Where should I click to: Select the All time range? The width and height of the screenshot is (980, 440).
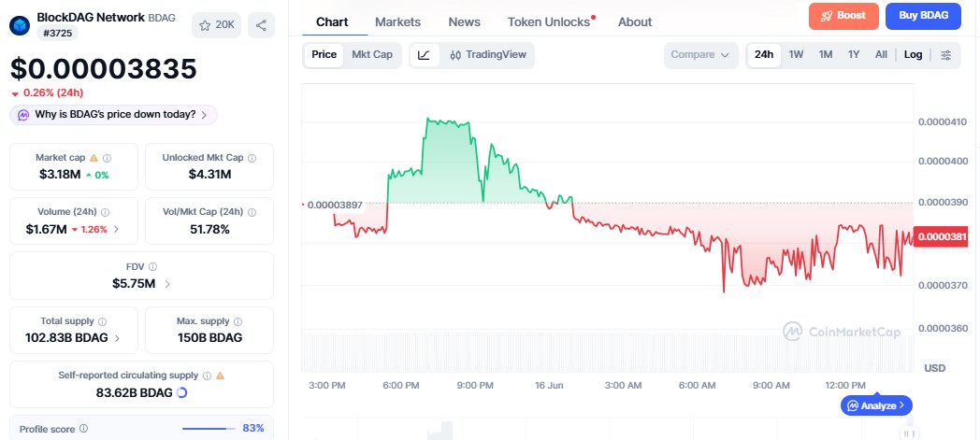click(x=881, y=55)
